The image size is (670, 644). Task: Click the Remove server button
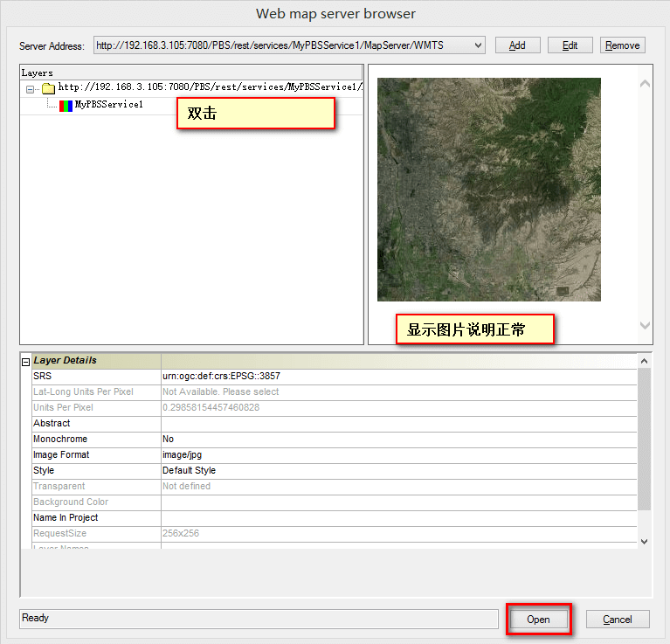coord(623,45)
